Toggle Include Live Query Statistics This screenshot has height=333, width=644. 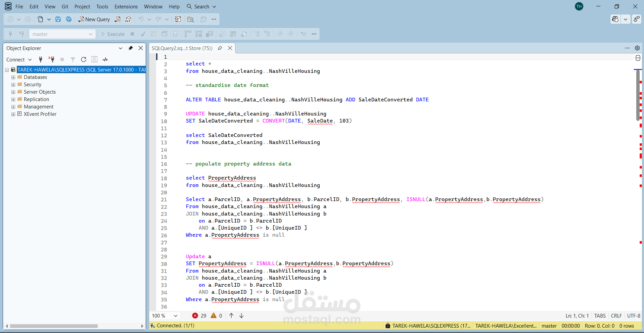click(x=199, y=34)
